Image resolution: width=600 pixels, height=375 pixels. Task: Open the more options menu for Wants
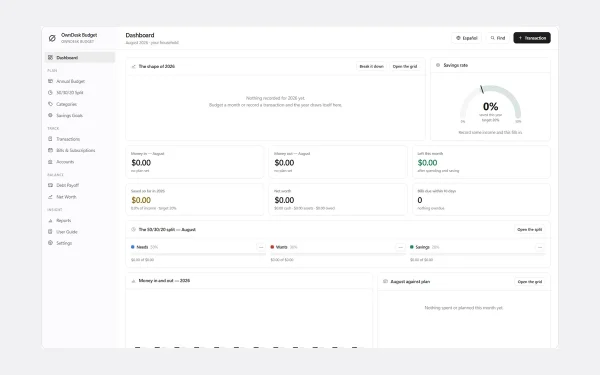(x=400, y=247)
